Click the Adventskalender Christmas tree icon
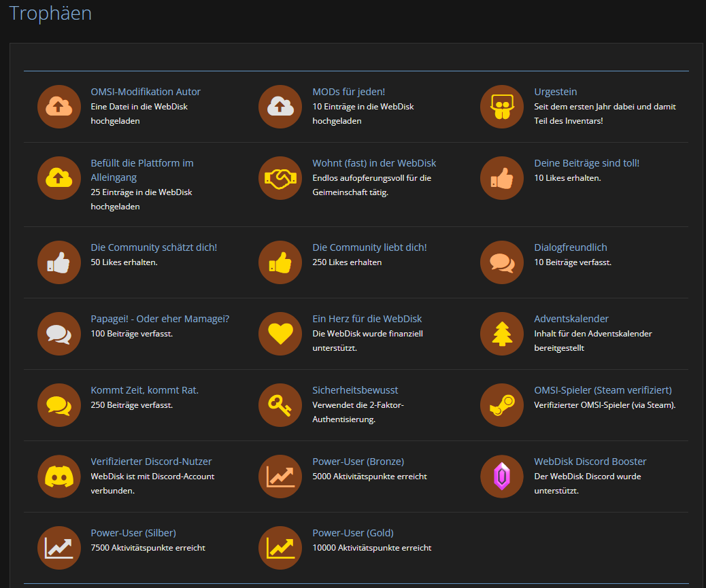Image resolution: width=706 pixels, height=588 pixels. pos(502,334)
